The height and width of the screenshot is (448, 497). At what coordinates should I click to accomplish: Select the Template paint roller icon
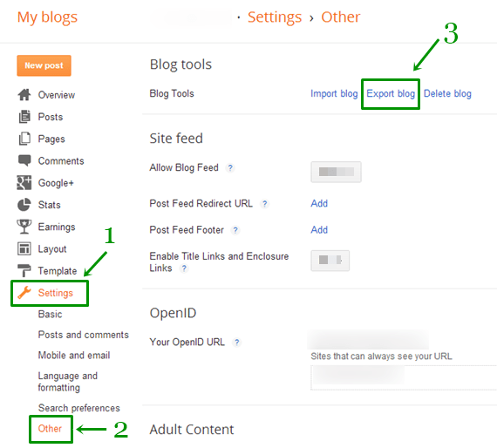point(24,270)
